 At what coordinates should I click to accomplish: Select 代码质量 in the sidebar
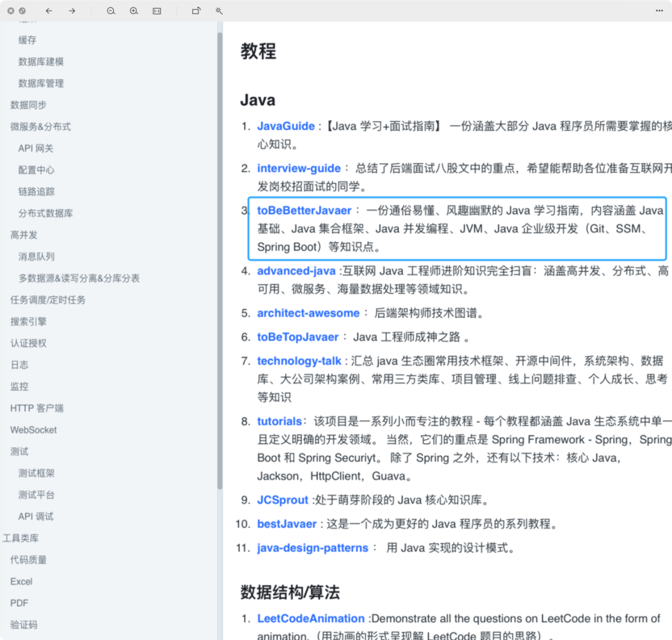pyautogui.click(x=28, y=560)
